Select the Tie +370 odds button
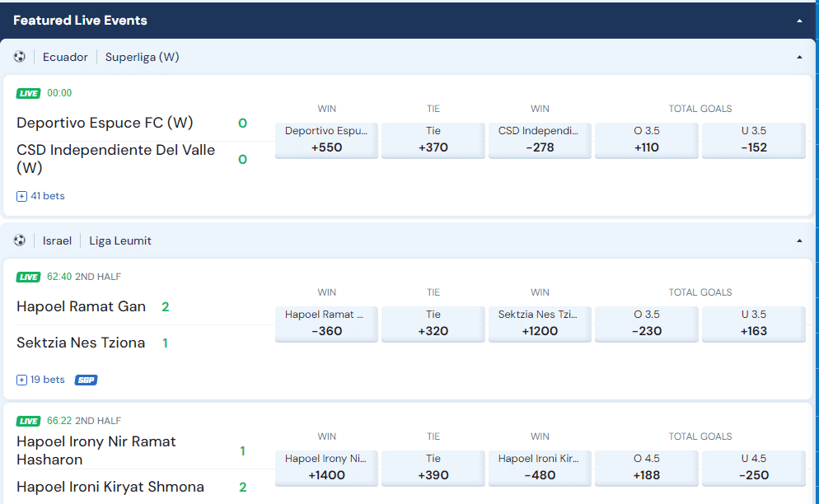The height and width of the screenshot is (504, 819). (x=433, y=140)
